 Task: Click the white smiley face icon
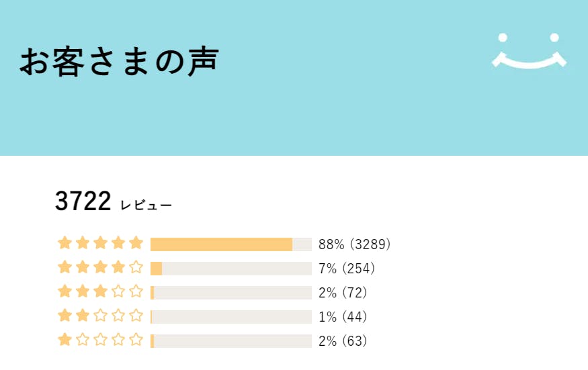coord(529,50)
